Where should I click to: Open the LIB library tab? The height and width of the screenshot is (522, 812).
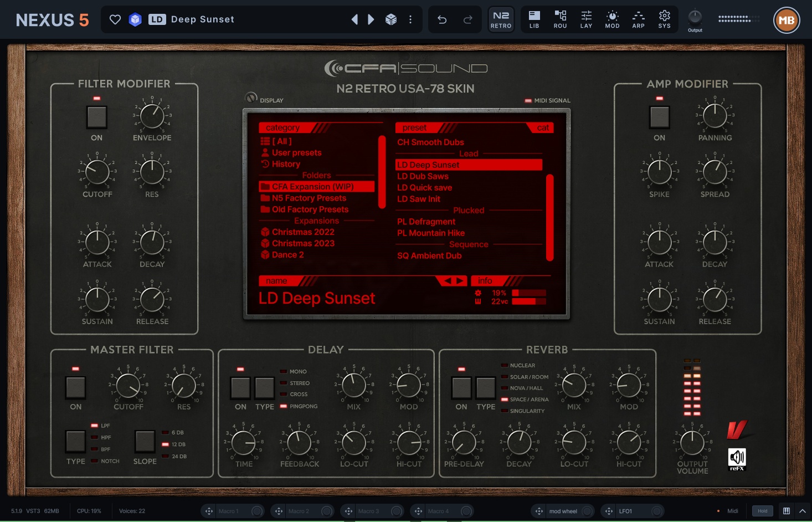point(534,19)
